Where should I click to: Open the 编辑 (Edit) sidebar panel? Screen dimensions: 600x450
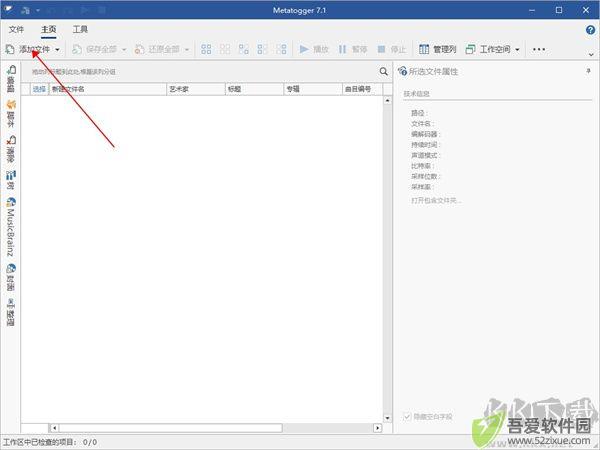tap(11, 78)
